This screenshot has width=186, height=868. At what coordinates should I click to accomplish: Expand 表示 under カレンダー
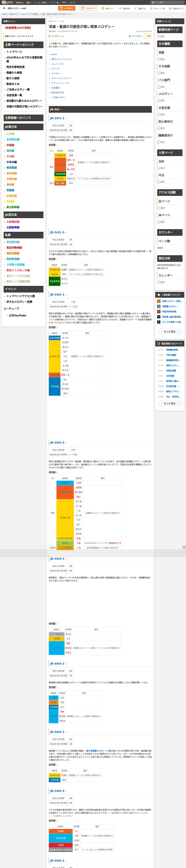pos(161,282)
